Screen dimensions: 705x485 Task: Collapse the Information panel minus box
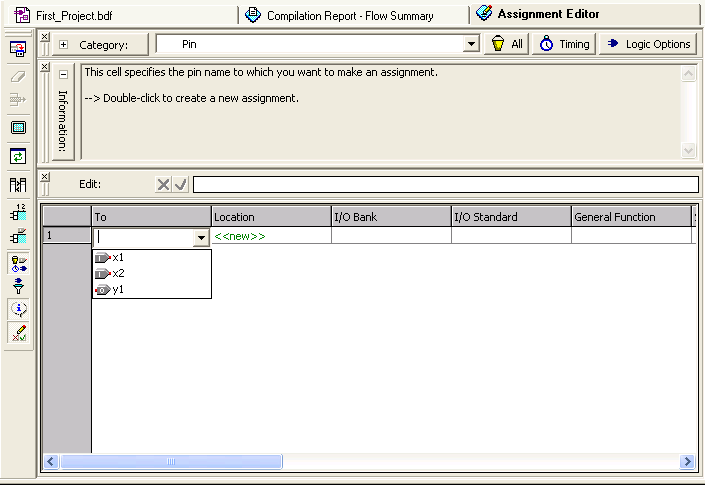(64, 74)
